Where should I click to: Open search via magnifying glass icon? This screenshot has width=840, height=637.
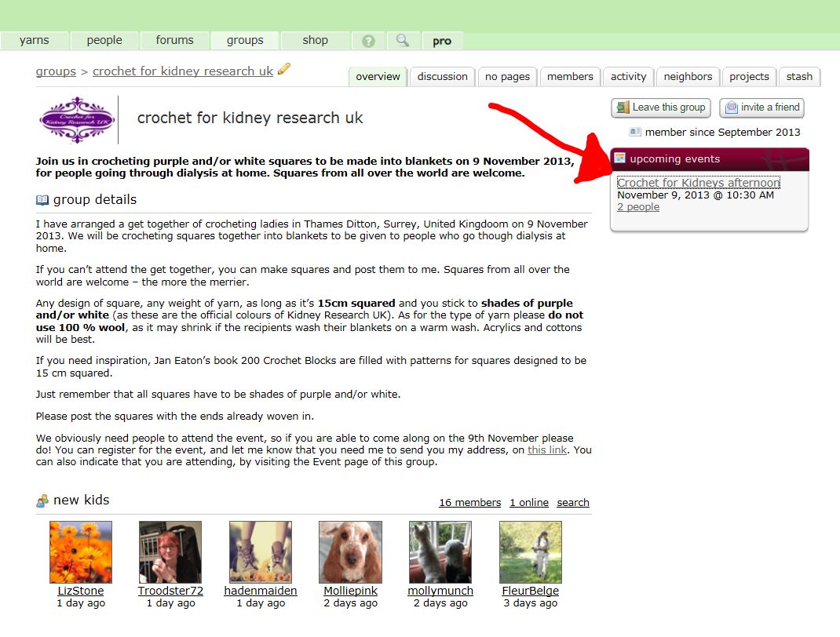coord(402,41)
